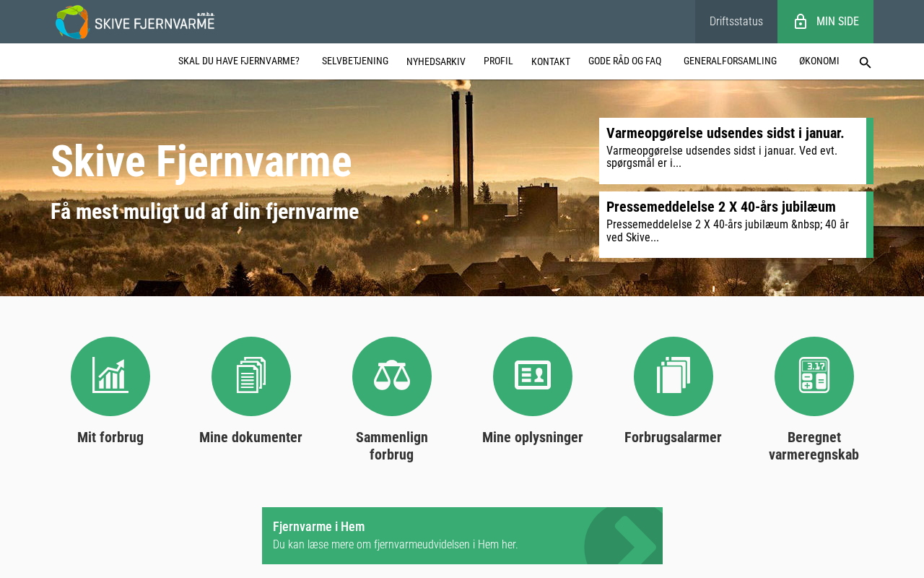Click the Skive Fjernvarme hero heading
The width and height of the screenshot is (924, 578).
coord(201,161)
